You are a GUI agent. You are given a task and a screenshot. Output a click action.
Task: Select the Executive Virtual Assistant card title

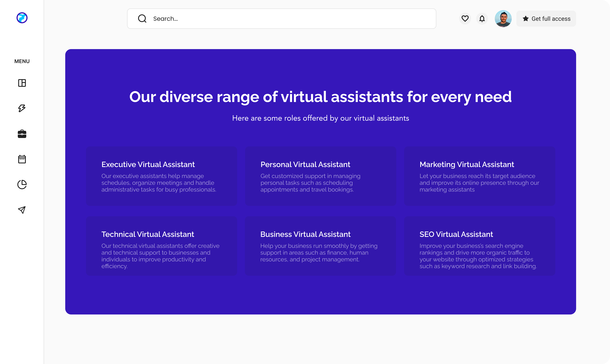click(148, 164)
